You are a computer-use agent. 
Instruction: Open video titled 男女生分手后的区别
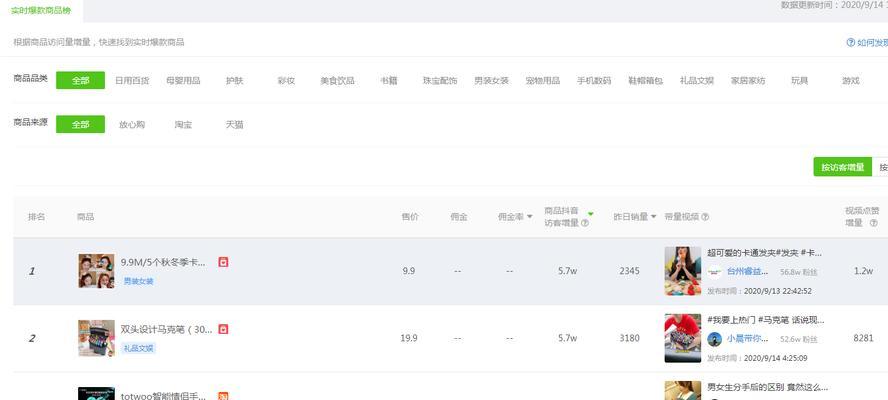(x=767, y=388)
